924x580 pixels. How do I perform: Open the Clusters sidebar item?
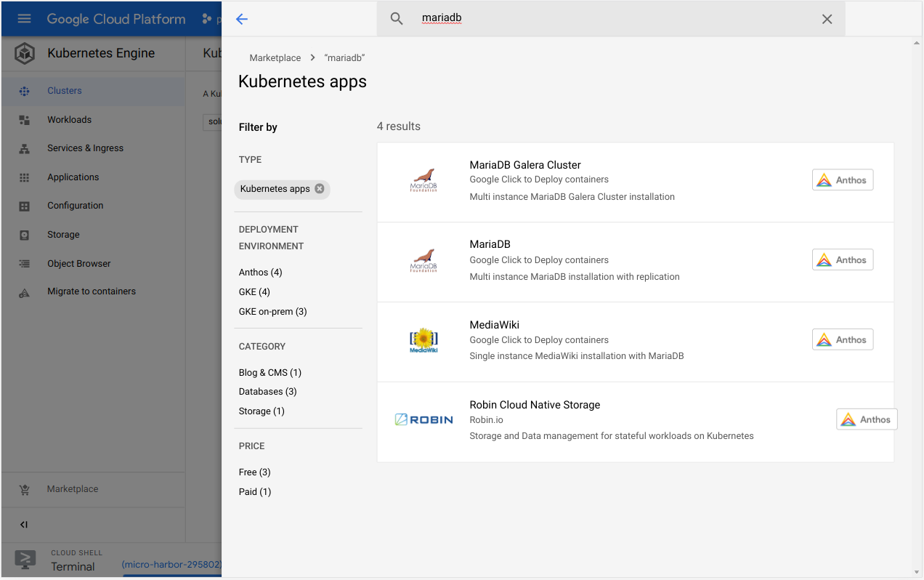[x=65, y=91]
